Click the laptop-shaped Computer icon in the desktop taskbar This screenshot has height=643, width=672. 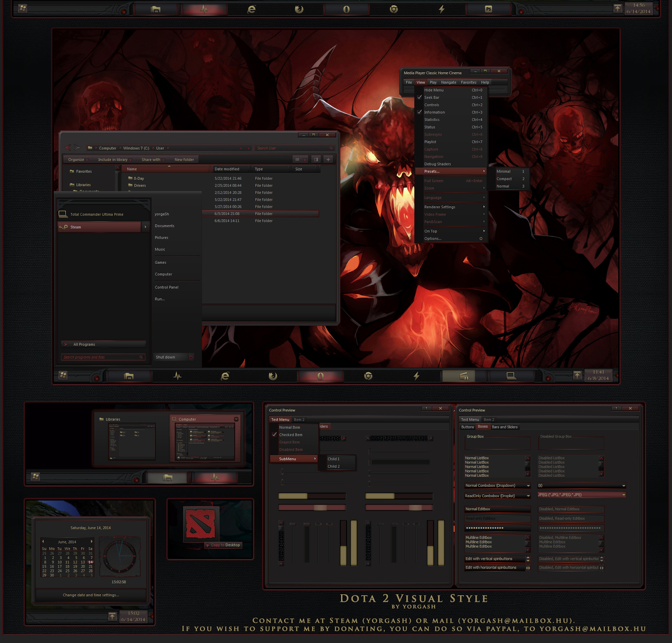coord(511,376)
